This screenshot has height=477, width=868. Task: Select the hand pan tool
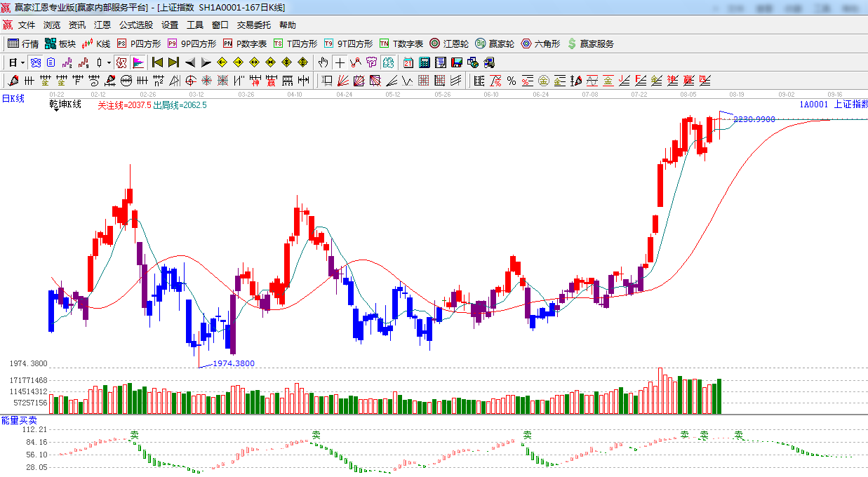[x=323, y=62]
